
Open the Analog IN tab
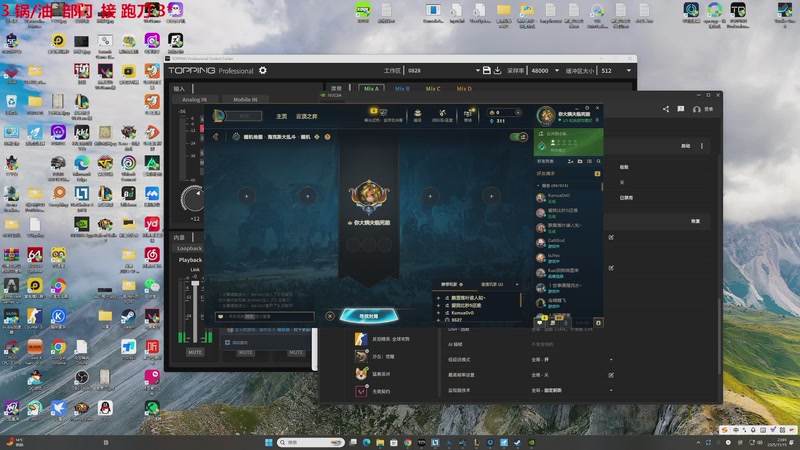pos(194,99)
